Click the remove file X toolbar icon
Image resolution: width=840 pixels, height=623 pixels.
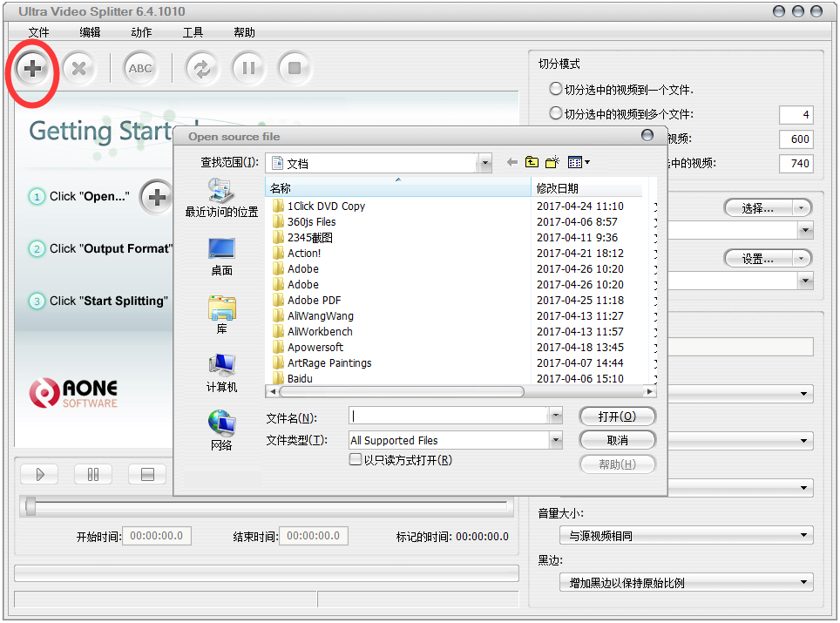pyautogui.click(x=79, y=68)
